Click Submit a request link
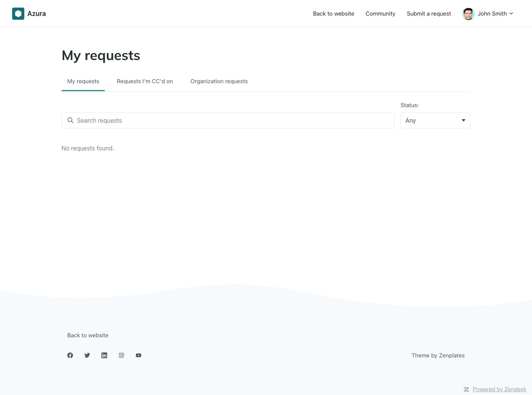 (x=429, y=14)
